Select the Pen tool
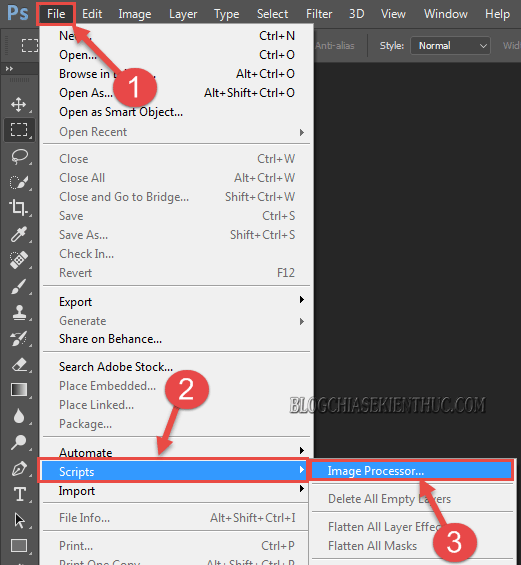521x565 pixels. [19, 469]
